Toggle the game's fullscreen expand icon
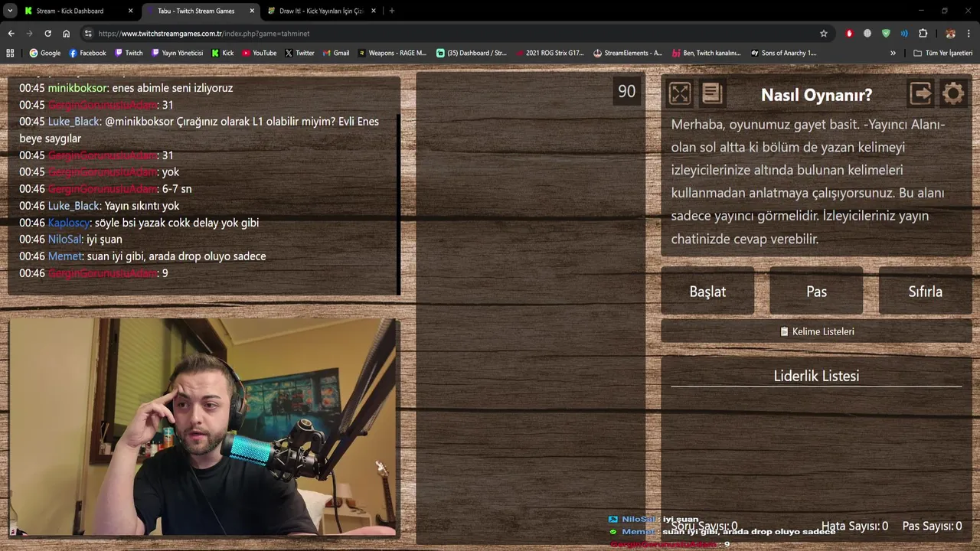Screen dimensions: 980x551 pos(679,93)
